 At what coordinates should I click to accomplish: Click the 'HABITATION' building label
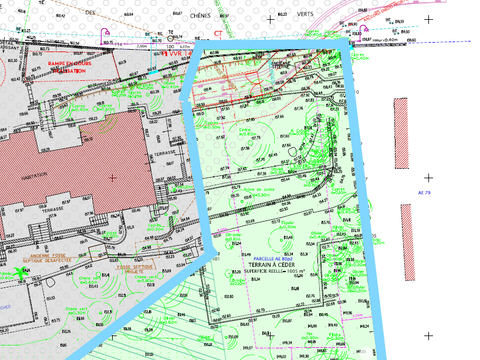click(34, 176)
